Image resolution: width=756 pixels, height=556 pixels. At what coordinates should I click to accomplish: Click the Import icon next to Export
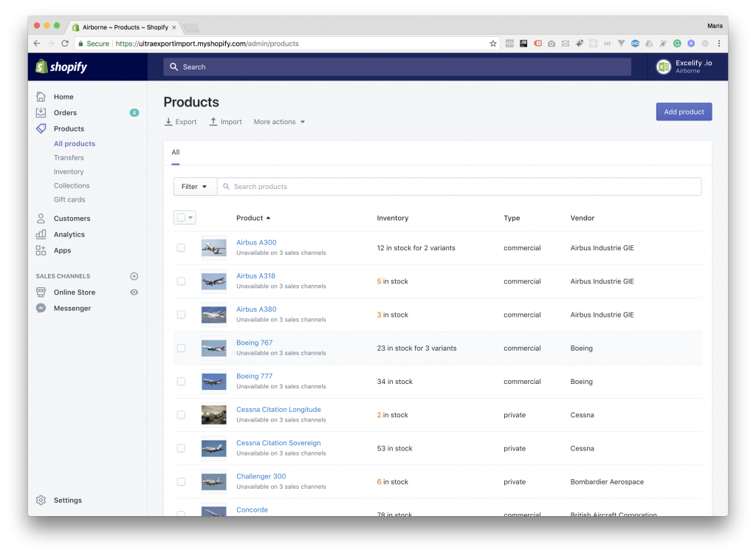[x=213, y=121]
